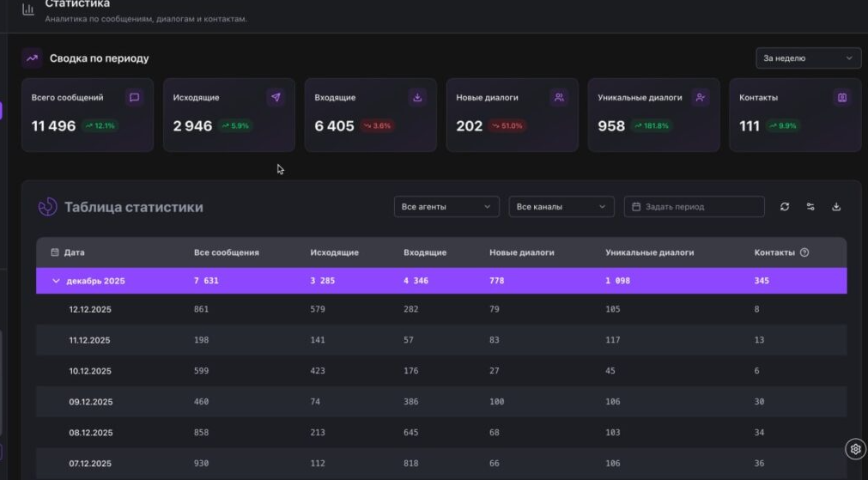
Task: Select the 09.12.2025 table row
Action: [90, 402]
